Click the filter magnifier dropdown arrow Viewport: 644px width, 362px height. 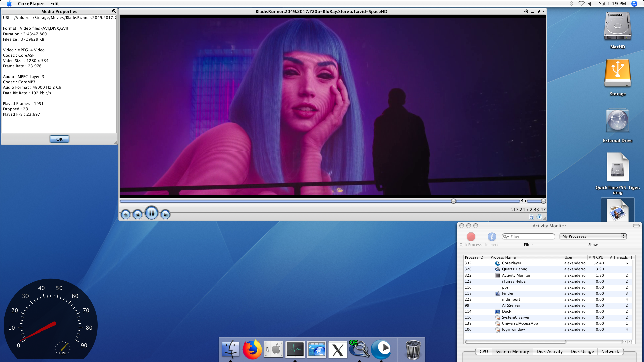pyautogui.click(x=506, y=237)
